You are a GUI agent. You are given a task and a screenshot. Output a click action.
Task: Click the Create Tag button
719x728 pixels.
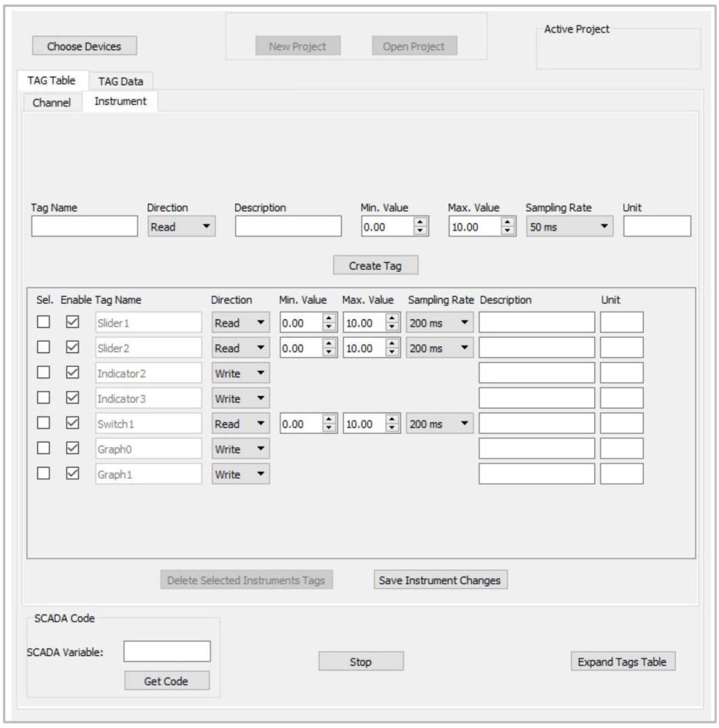click(x=375, y=265)
